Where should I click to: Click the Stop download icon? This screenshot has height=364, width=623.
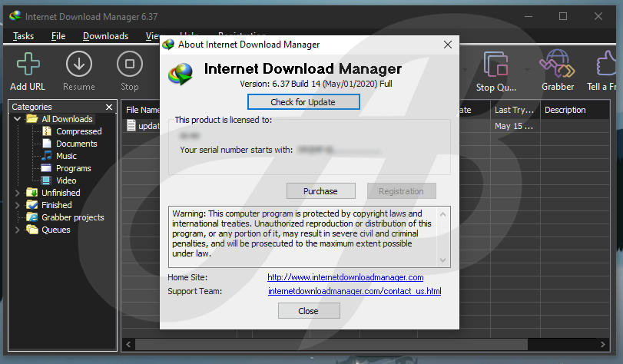129,64
